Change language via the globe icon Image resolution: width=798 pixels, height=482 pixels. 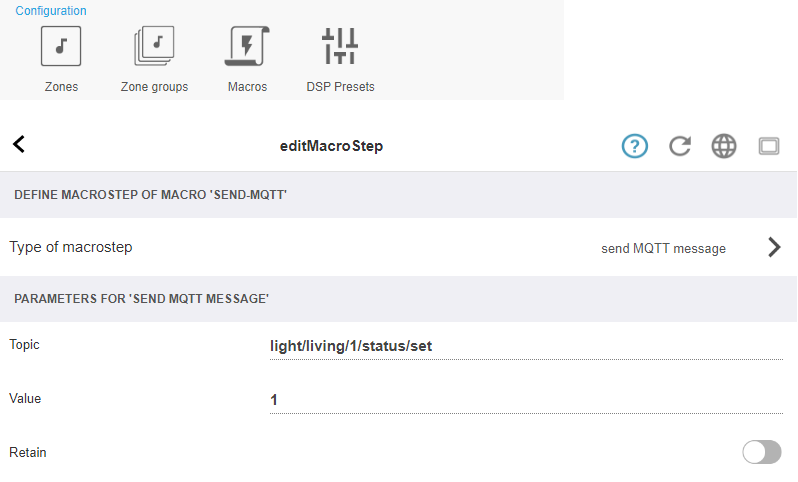pos(724,147)
